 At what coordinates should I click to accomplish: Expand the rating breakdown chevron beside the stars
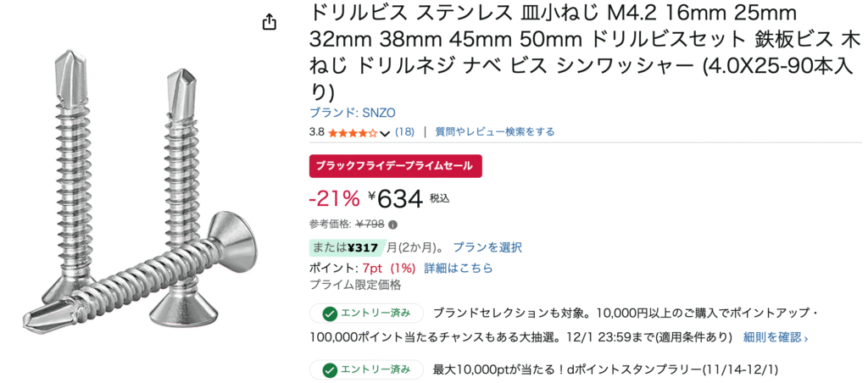tap(385, 133)
